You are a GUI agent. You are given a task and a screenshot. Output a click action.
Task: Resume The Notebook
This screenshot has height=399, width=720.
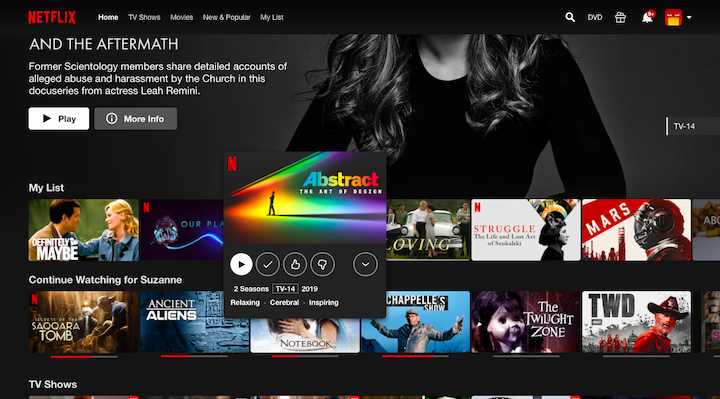(305, 336)
